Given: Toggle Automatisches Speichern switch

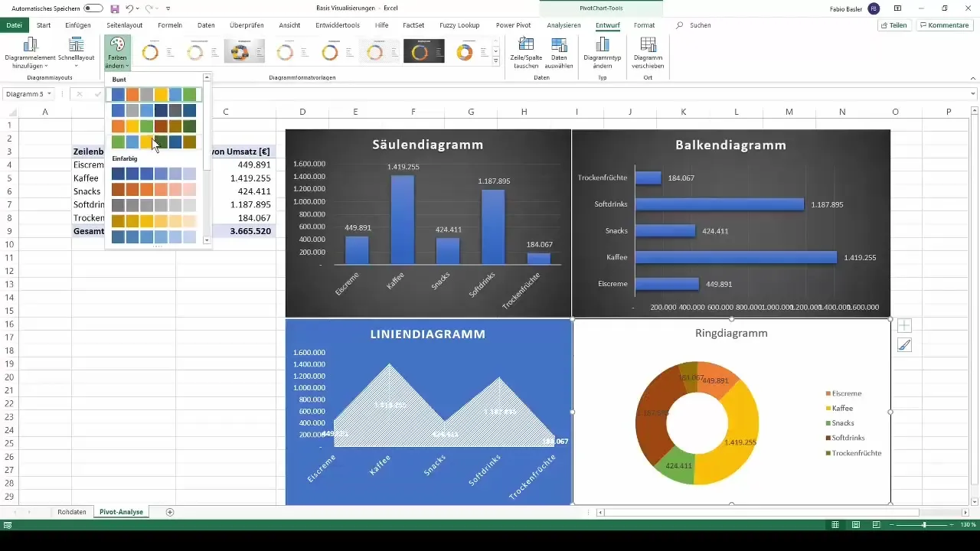Looking at the screenshot, I should [x=93, y=8].
